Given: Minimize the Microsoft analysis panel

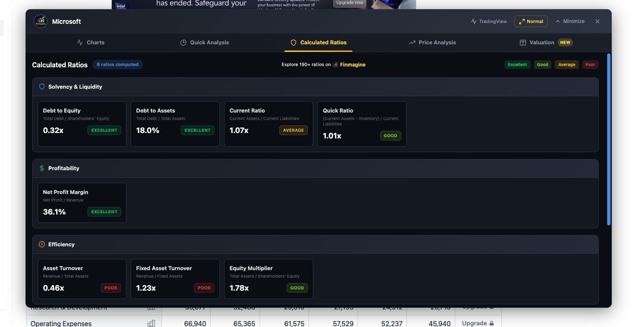Looking at the screenshot, I should click(570, 21).
